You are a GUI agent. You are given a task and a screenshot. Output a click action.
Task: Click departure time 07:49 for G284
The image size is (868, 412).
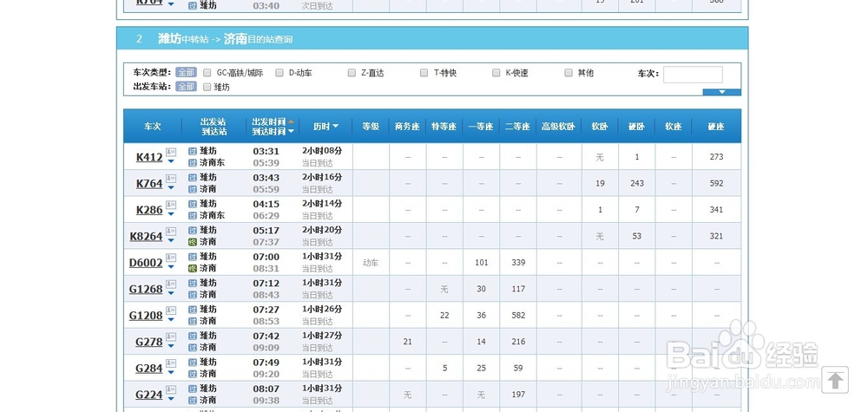[266, 363]
